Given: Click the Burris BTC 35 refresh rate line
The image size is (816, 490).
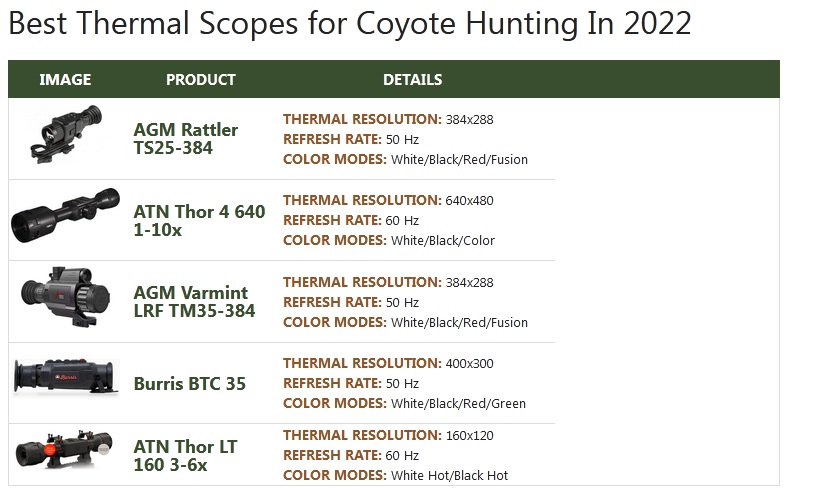Looking at the screenshot, I should pos(350,384).
